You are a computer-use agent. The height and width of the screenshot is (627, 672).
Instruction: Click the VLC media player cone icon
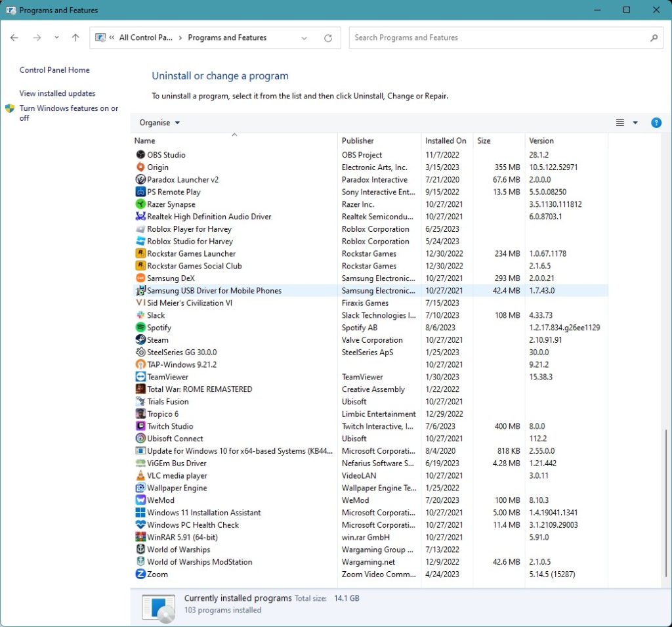pos(140,475)
